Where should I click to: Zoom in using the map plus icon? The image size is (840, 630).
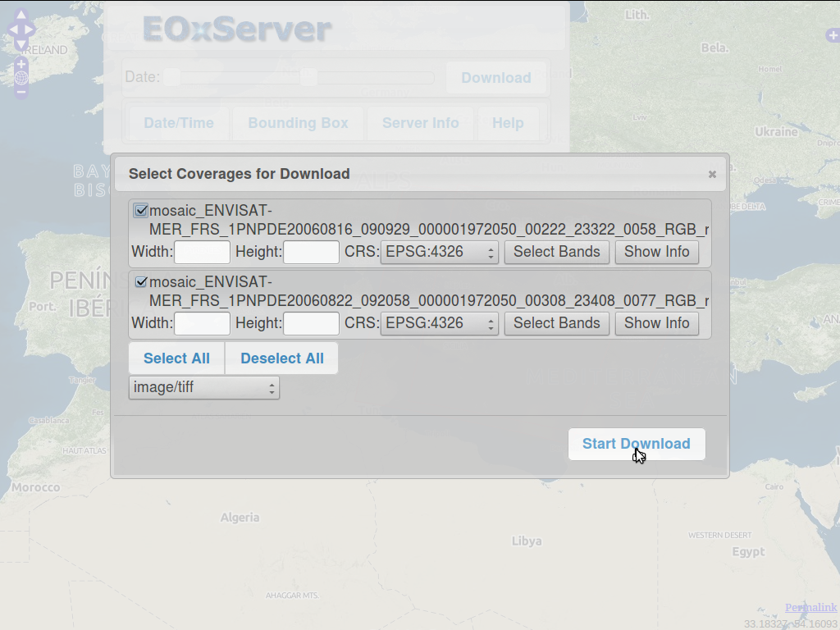tap(21, 64)
